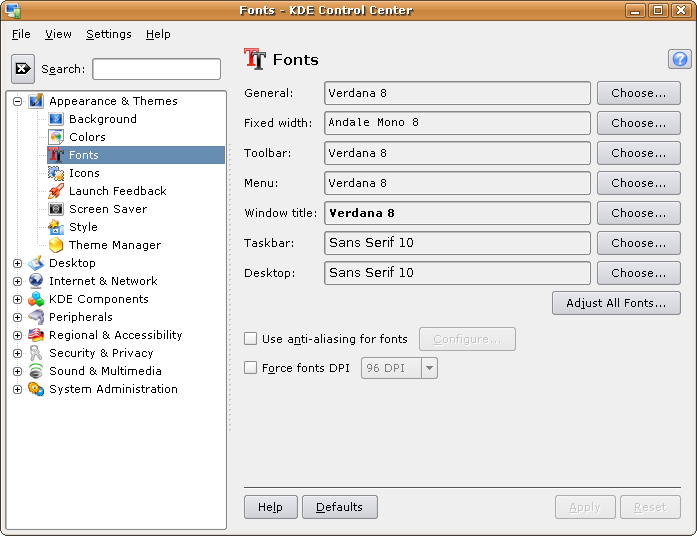Click the KDE Control Center title bar icon
Screen dimensions: 697x536
(x=13, y=10)
